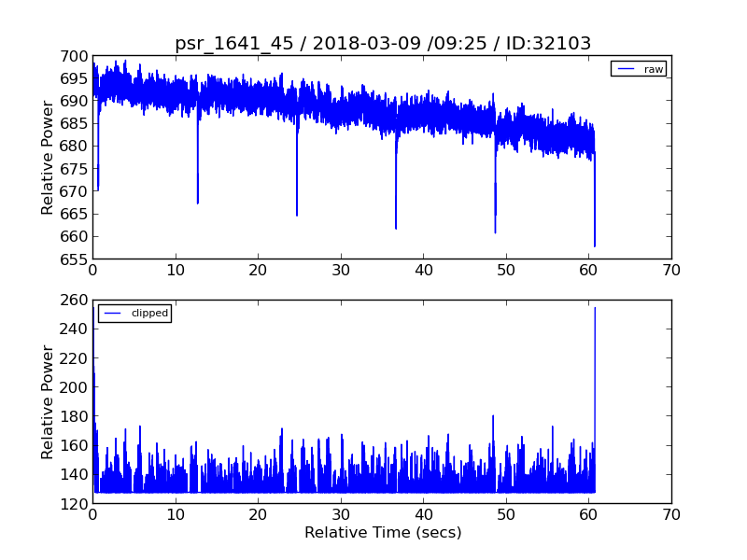The image size is (747, 560).
Task: Click the 30 x-axis tick under raw plot
Action: 341,271
